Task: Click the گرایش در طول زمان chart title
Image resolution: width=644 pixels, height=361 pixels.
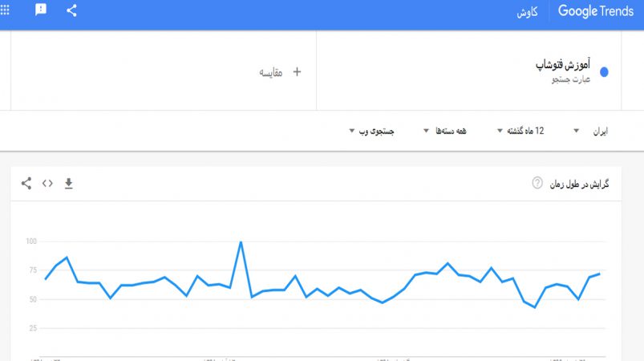Action: (580, 184)
